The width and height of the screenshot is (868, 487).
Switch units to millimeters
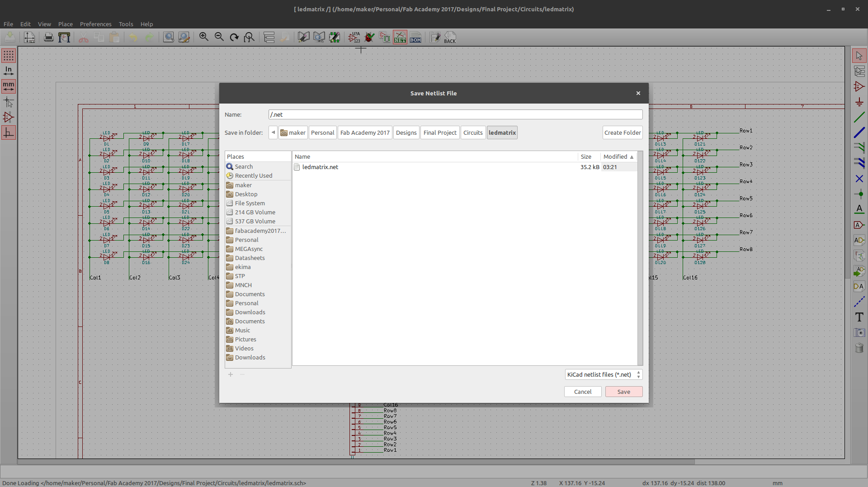point(9,86)
